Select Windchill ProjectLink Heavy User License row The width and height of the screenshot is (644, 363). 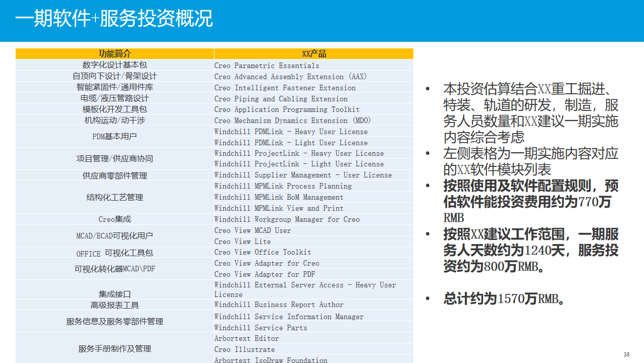point(313,153)
